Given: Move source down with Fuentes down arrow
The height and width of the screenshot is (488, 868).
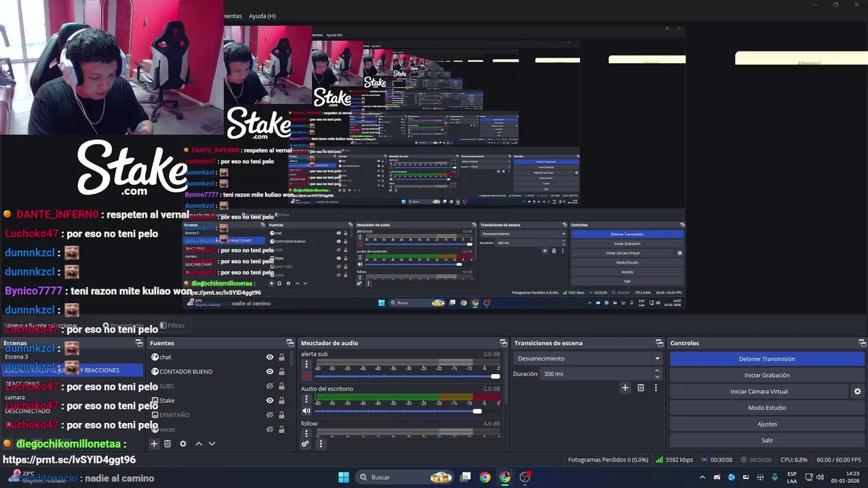Looking at the screenshot, I should pyautogui.click(x=212, y=444).
